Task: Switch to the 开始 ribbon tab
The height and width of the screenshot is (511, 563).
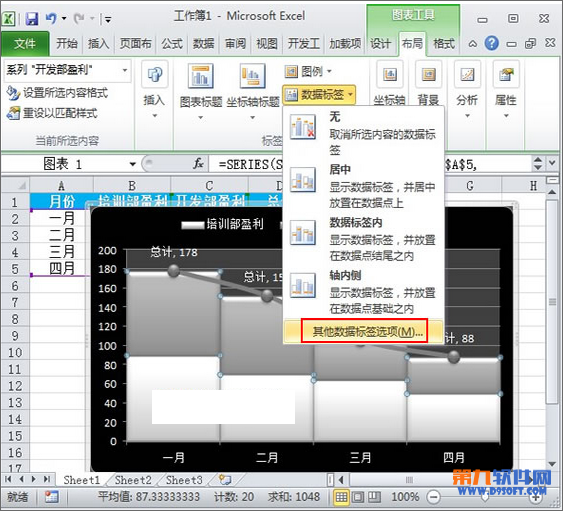Action: pyautogui.click(x=67, y=44)
